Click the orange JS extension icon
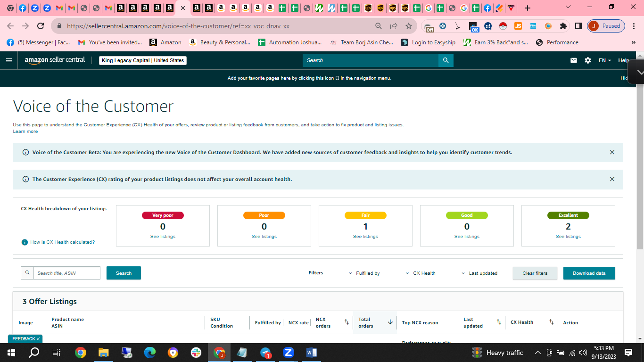 pyautogui.click(x=518, y=26)
